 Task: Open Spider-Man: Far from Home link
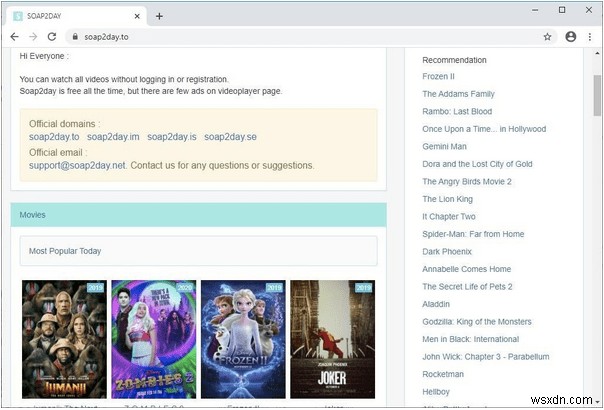point(473,234)
